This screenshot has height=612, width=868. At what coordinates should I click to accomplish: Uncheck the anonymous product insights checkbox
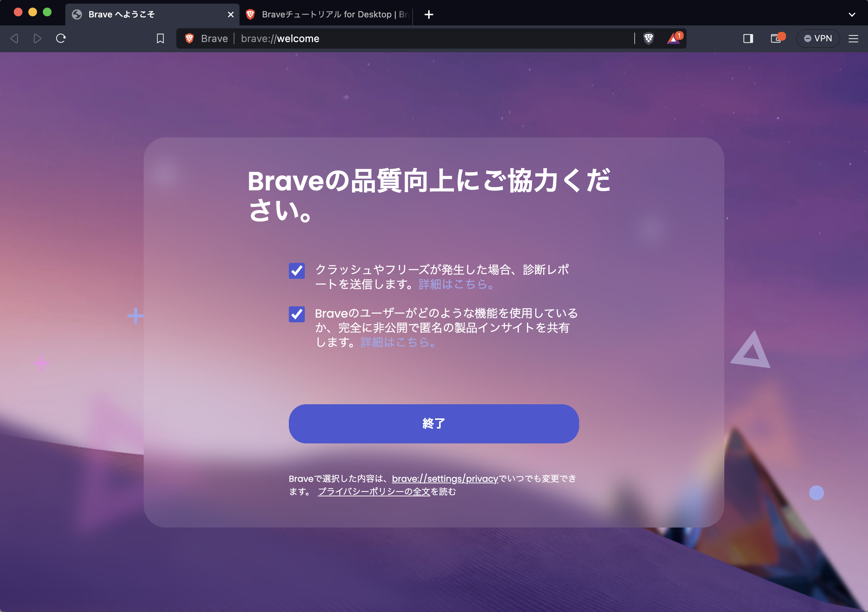pos(297,314)
